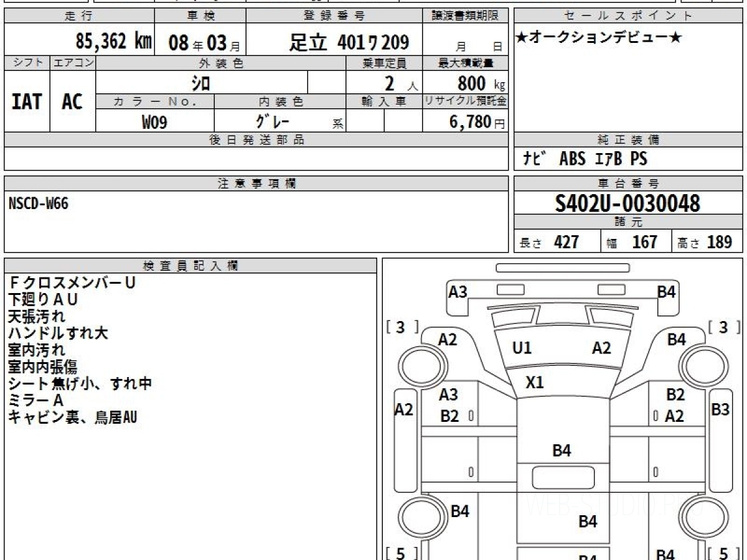The image size is (747, 560).
Task: Click B2 mark on the right door
Action: point(675,394)
